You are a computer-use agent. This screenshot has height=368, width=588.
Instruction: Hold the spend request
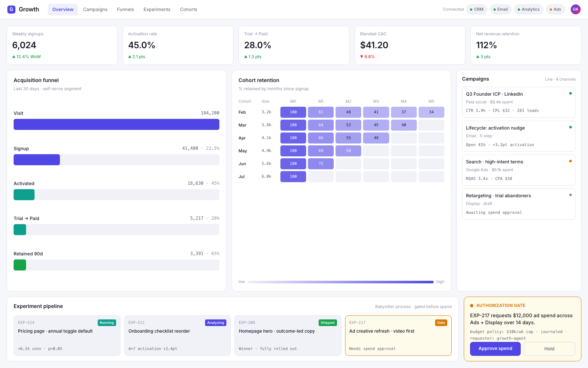549,348
